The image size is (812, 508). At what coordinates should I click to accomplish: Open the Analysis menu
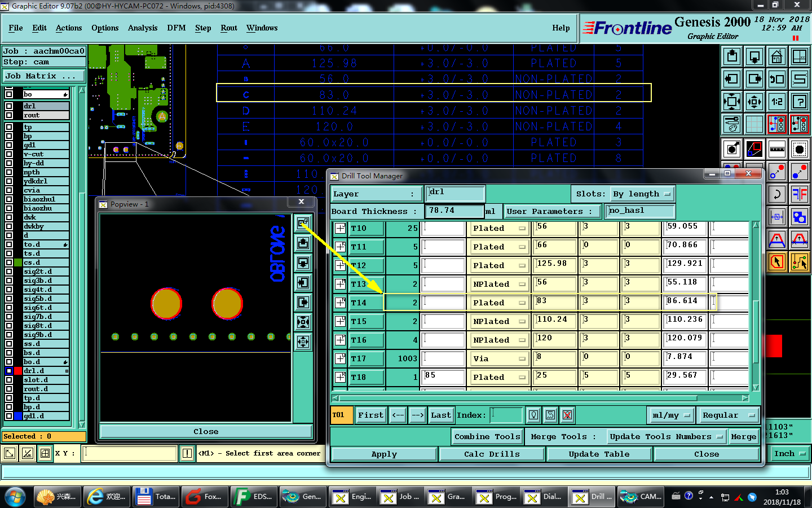click(x=143, y=28)
